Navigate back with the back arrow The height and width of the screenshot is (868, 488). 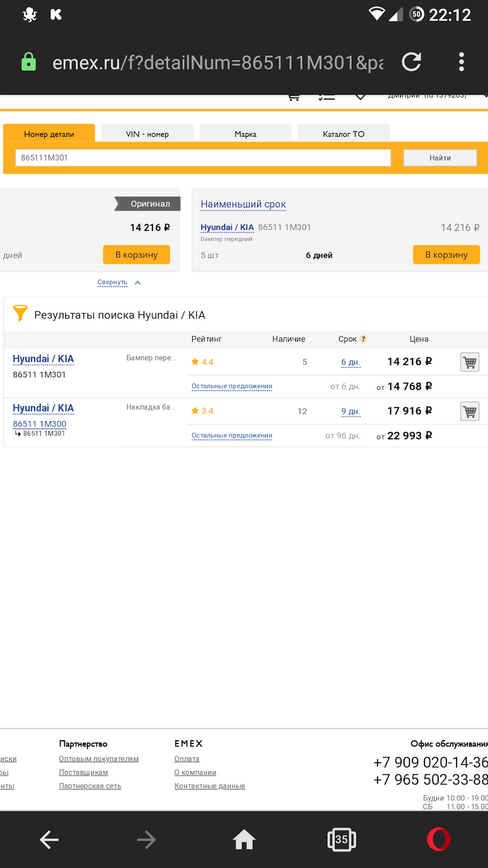(x=49, y=840)
